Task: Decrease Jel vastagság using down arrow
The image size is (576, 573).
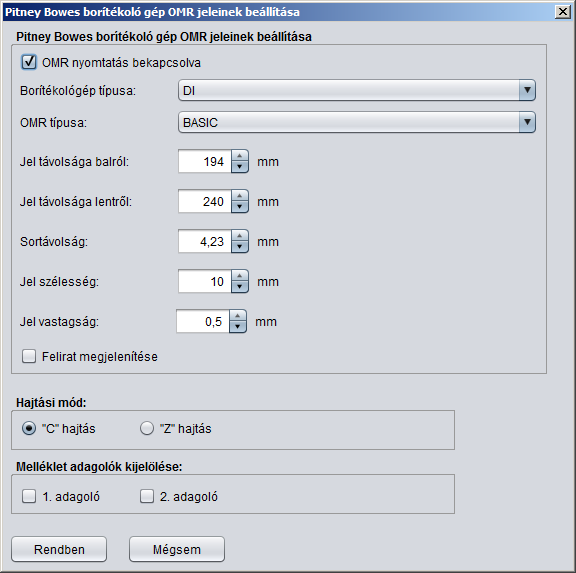Action: pyautogui.click(x=238, y=327)
